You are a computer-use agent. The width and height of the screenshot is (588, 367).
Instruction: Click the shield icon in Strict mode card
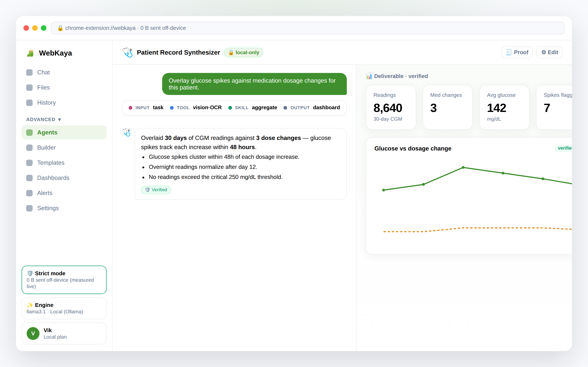coord(30,273)
